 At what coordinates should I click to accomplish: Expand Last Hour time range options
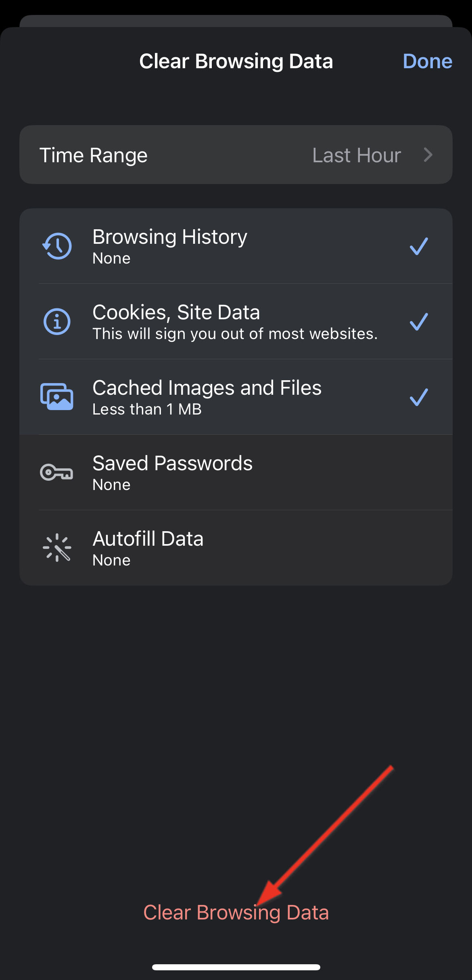356,155
